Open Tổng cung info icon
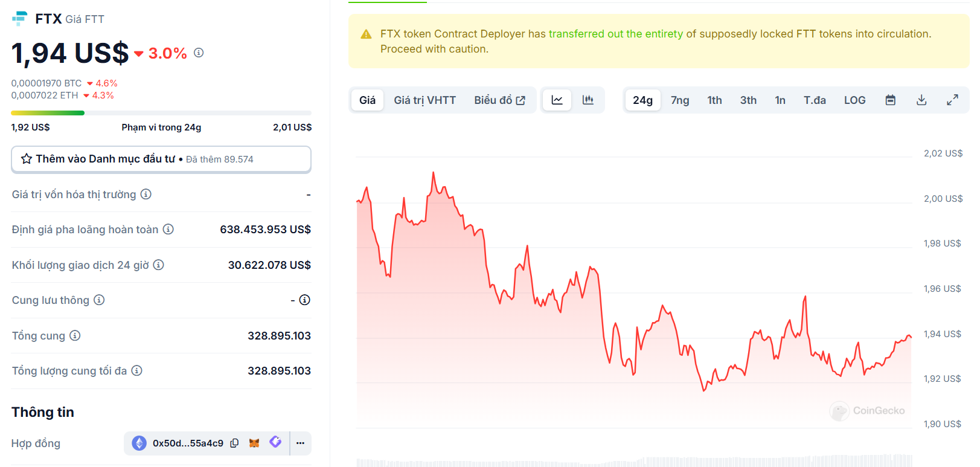980x467 pixels. click(75, 335)
